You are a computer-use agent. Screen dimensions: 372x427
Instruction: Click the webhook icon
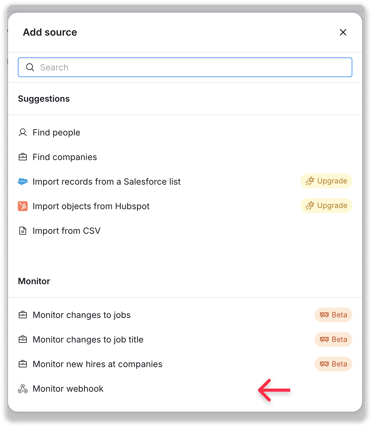coord(23,389)
